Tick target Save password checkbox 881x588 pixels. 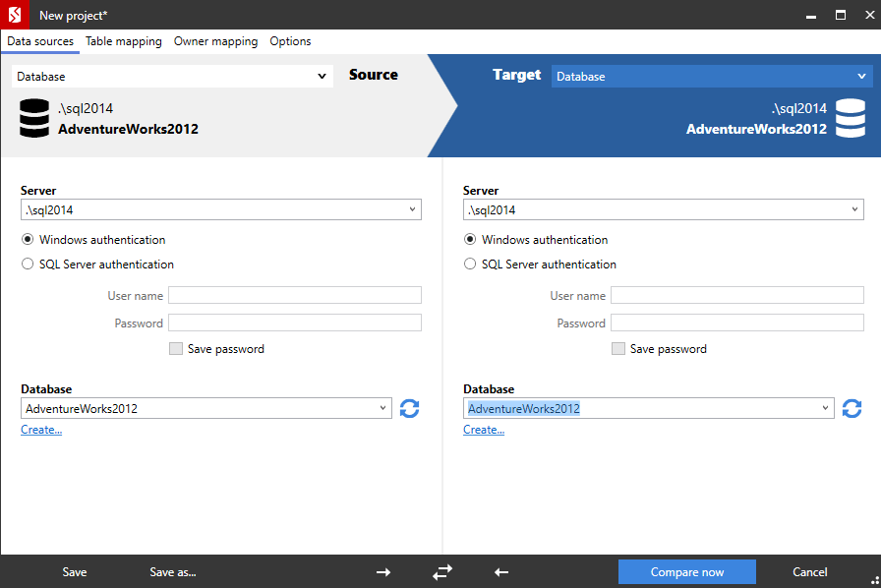coord(618,348)
